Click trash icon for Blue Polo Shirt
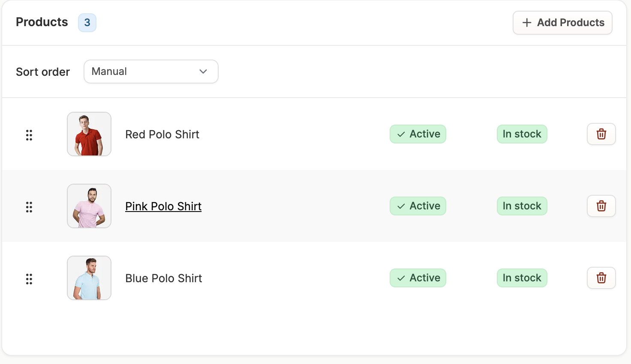The width and height of the screenshot is (631, 364). [x=601, y=278]
